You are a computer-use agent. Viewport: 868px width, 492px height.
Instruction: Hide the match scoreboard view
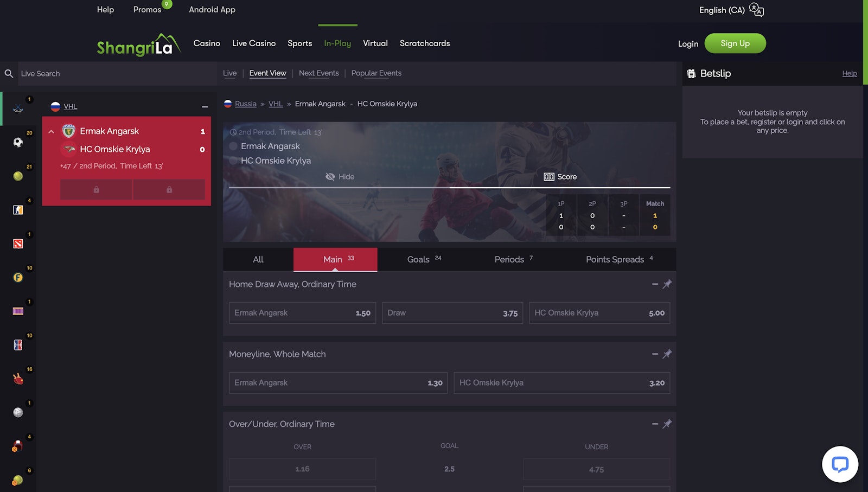coord(340,177)
